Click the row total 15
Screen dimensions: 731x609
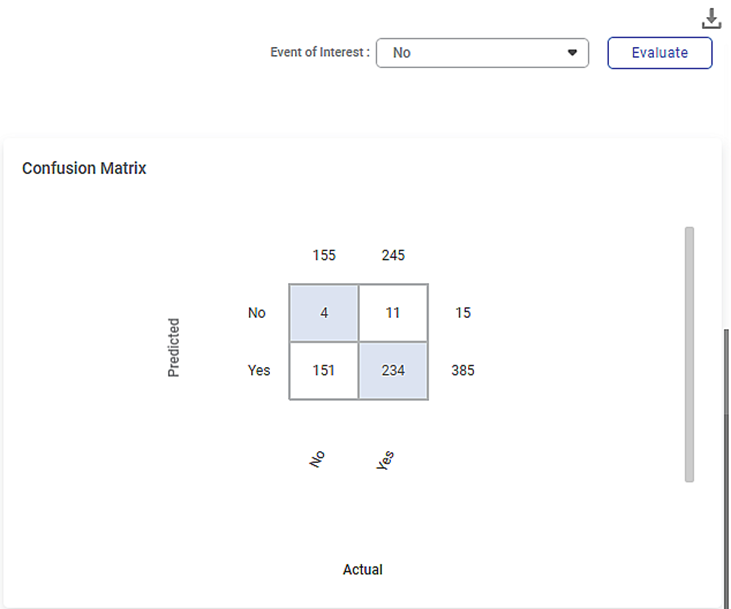(463, 312)
